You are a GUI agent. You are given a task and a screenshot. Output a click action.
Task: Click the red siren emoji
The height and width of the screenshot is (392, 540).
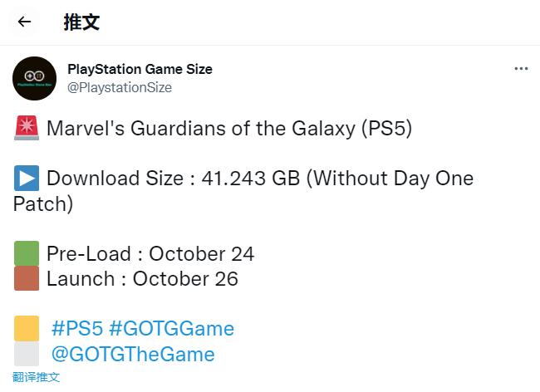(27, 129)
